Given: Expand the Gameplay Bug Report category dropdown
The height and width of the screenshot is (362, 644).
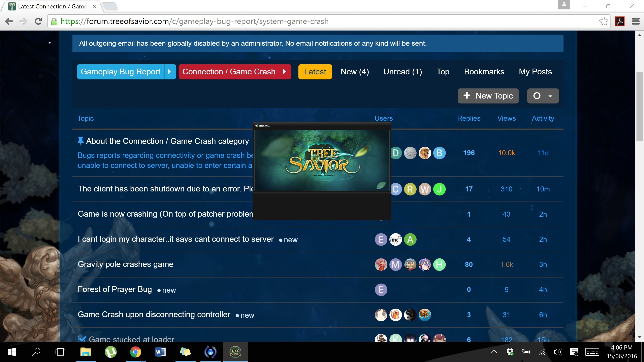Looking at the screenshot, I should pos(169,72).
